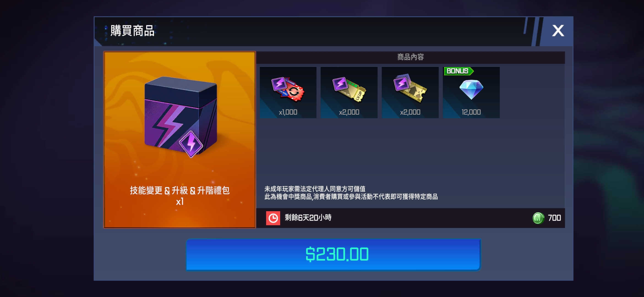Tap the red clock timer icon
This screenshot has height=297, width=644.
(273, 218)
